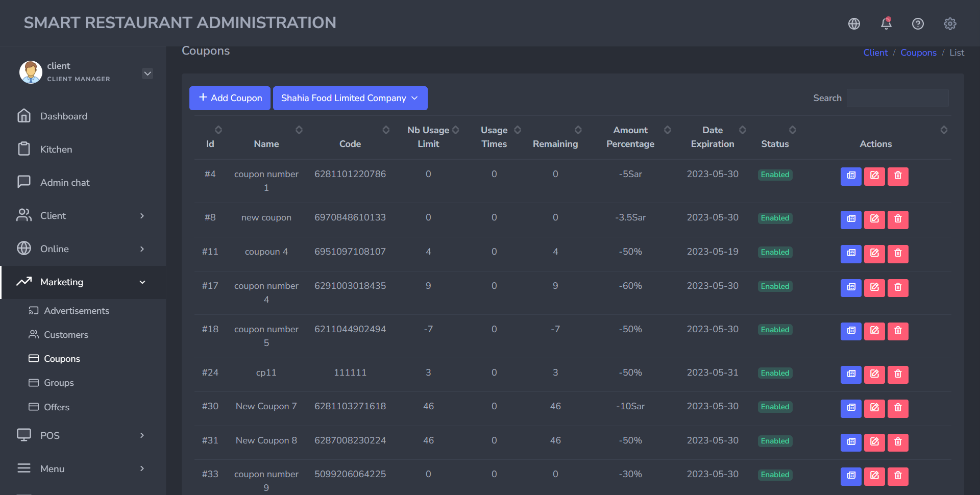The image size is (980, 495).
Task: Delete coupon #33
Action: pos(898,476)
